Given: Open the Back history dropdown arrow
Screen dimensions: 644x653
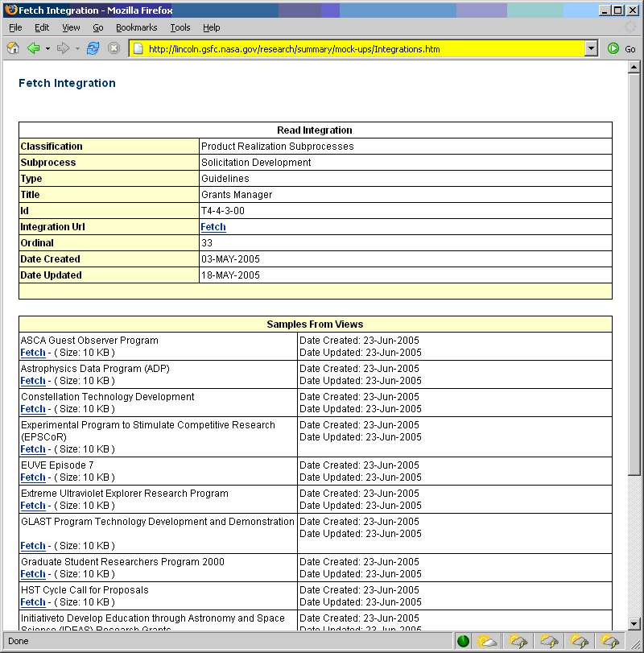Looking at the screenshot, I should (x=47, y=49).
